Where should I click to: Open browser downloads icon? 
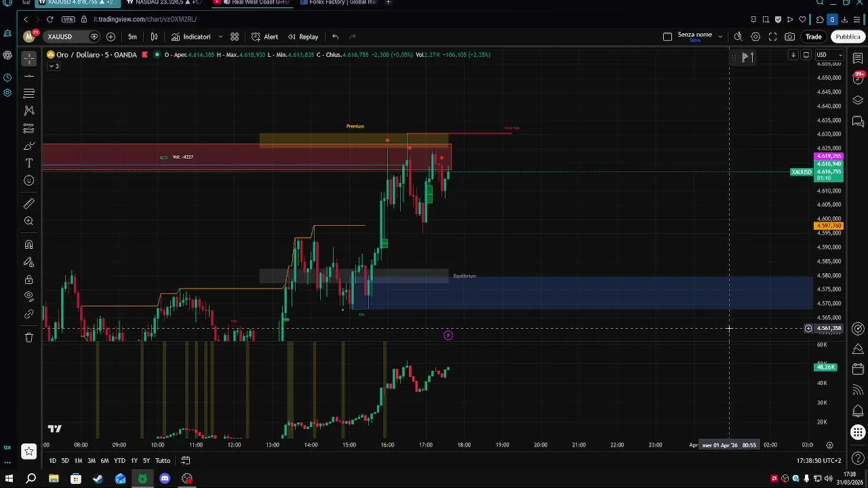845,19
